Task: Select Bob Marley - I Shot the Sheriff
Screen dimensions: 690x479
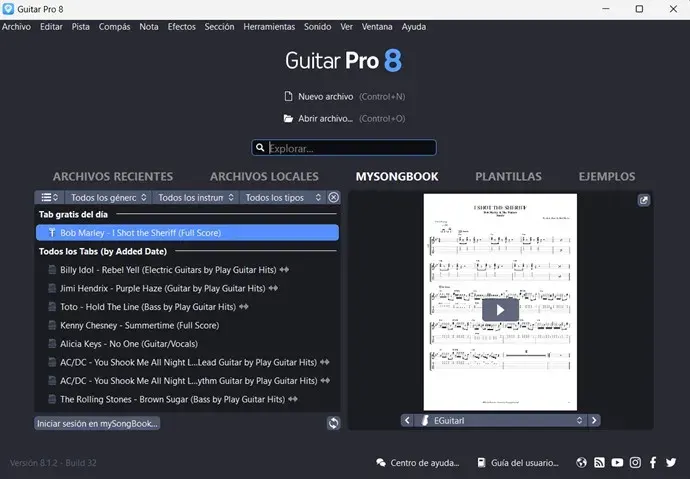Action: pyautogui.click(x=187, y=233)
